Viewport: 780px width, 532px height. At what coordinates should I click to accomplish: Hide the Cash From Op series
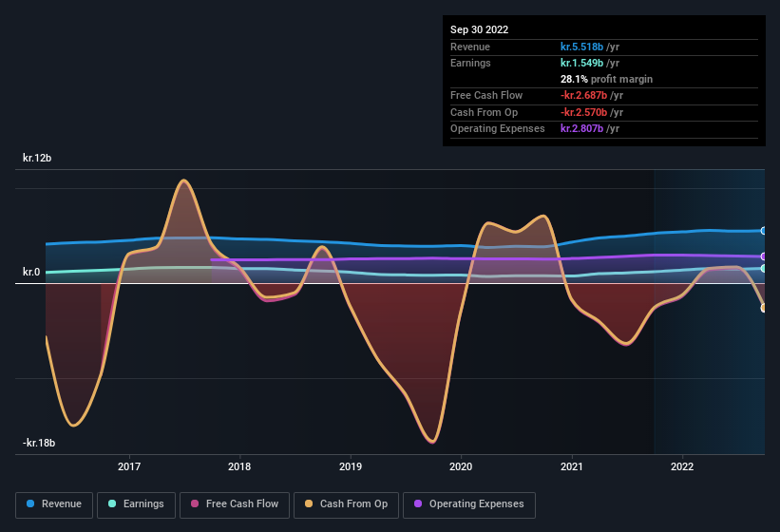point(346,504)
